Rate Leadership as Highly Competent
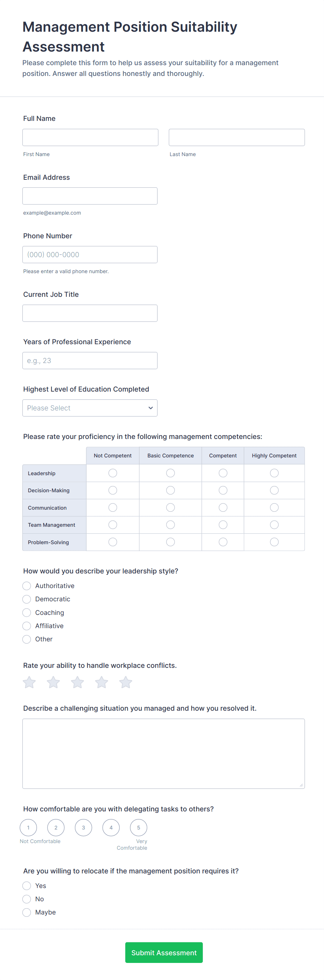The width and height of the screenshot is (324, 980). (x=274, y=473)
